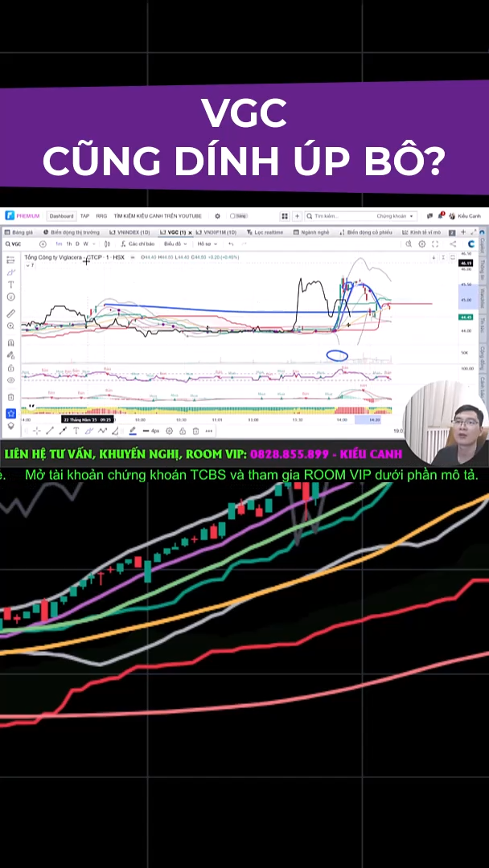489x868 pixels.
Task: Toggle magnet mode in left toolbar
Action: (10, 342)
